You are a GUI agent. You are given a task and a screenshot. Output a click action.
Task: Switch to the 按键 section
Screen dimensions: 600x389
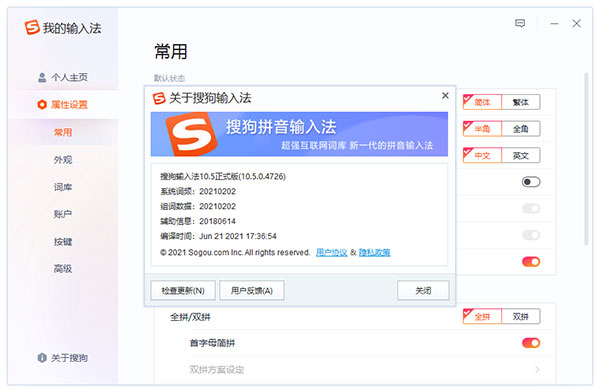point(63,242)
